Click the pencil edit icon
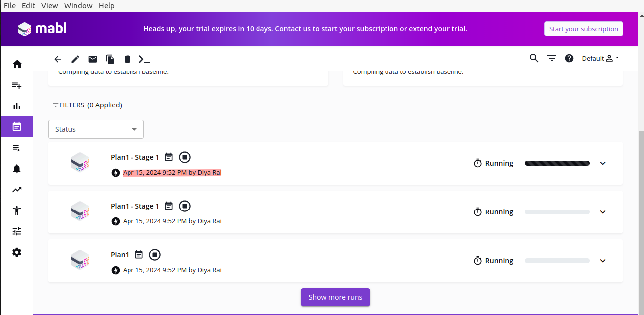Viewport: 644px width, 315px height. click(75, 59)
